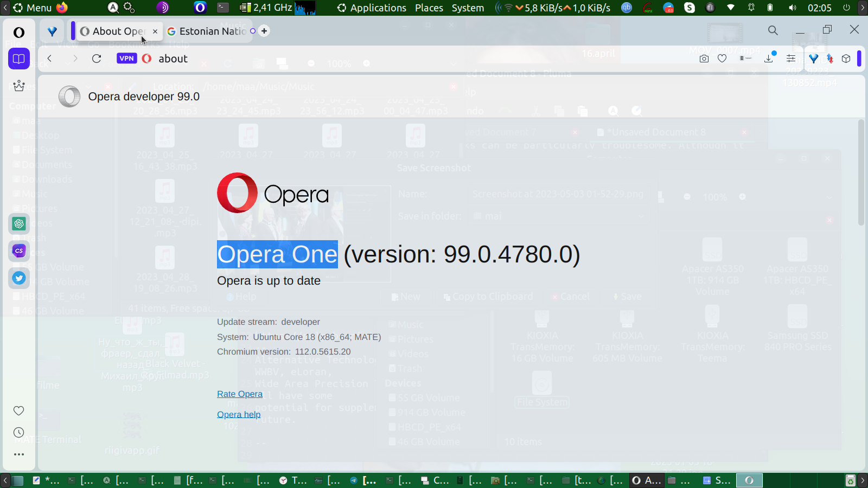Open the trash icon in bottom panel

pos(851,480)
